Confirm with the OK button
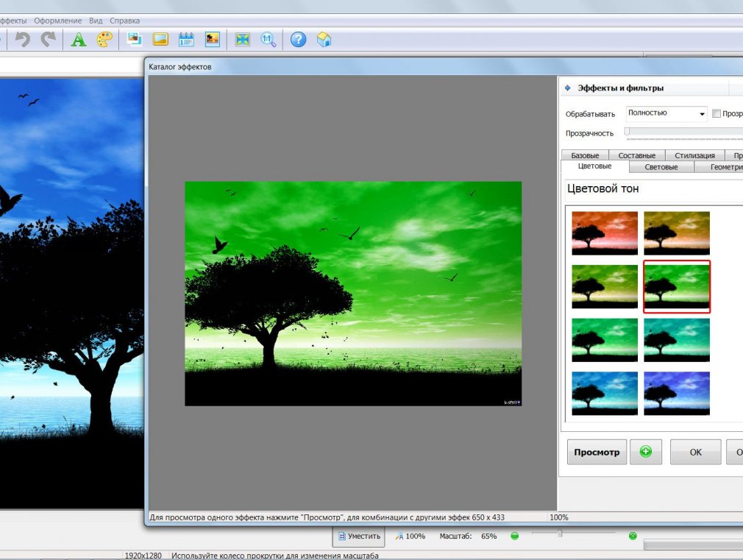The image size is (743, 560). pyautogui.click(x=695, y=452)
